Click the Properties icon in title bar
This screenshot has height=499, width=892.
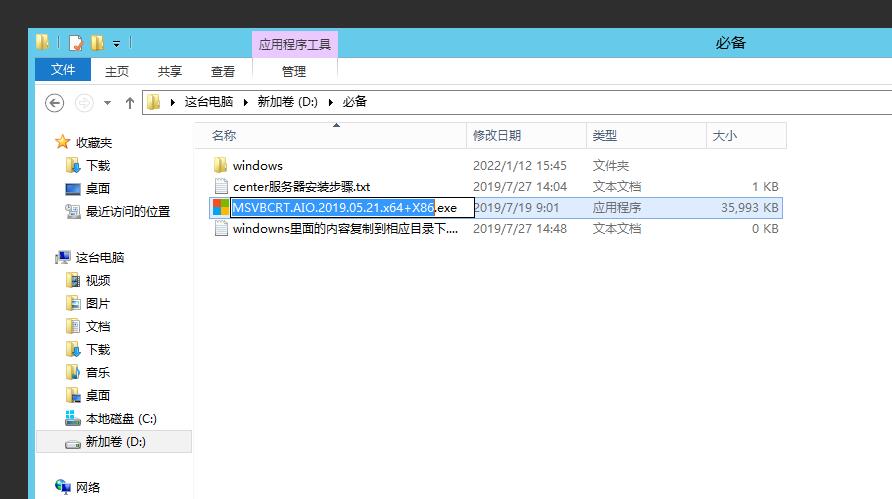pyautogui.click(x=76, y=43)
